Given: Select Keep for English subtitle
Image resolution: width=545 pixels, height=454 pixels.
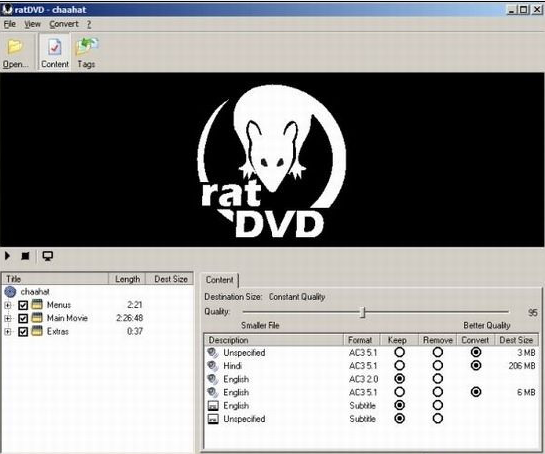Looking at the screenshot, I should [x=400, y=405].
